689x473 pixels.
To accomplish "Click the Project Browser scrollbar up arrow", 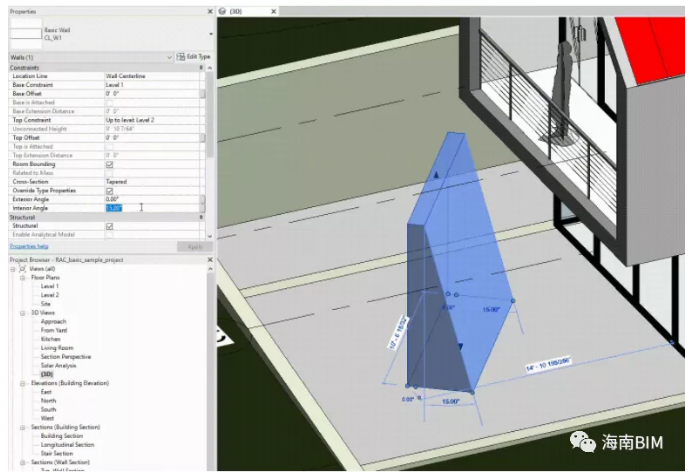I will (210, 269).
